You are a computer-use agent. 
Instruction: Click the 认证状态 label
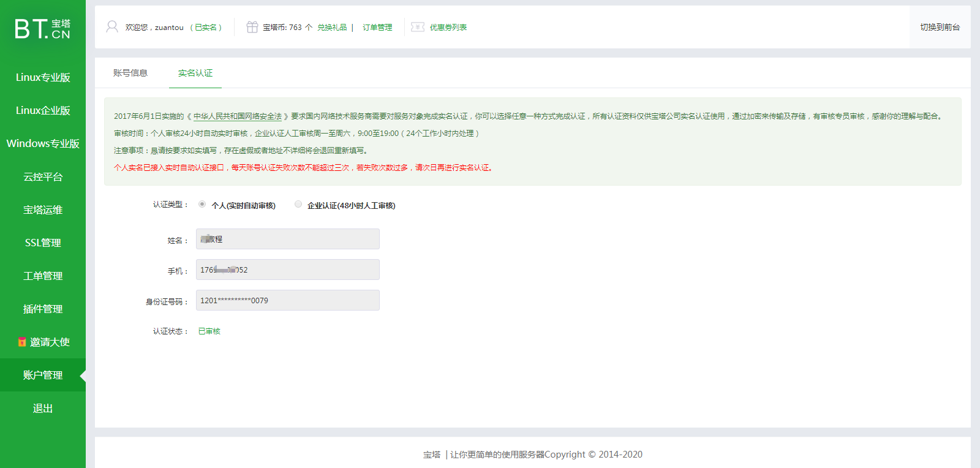click(171, 331)
